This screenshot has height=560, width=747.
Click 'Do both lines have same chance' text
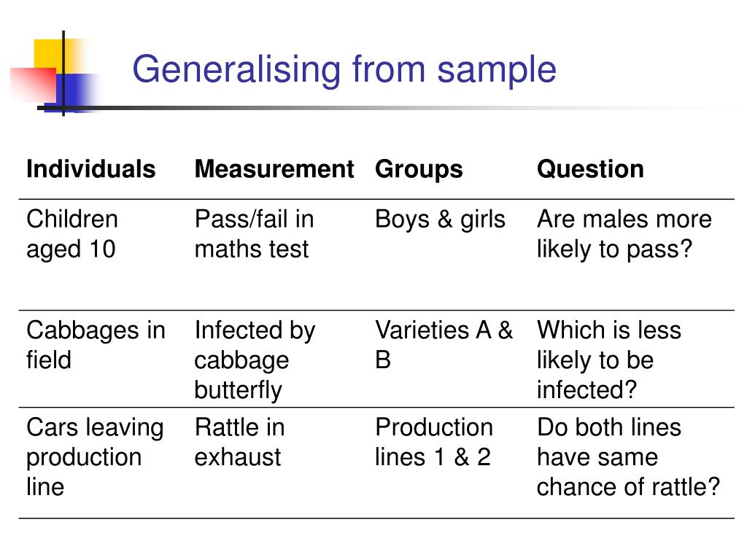point(628,457)
